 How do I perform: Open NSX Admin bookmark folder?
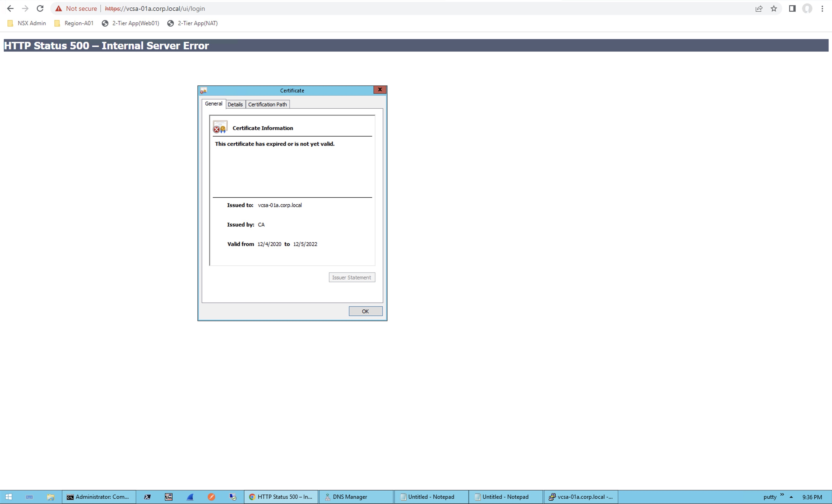(27, 23)
